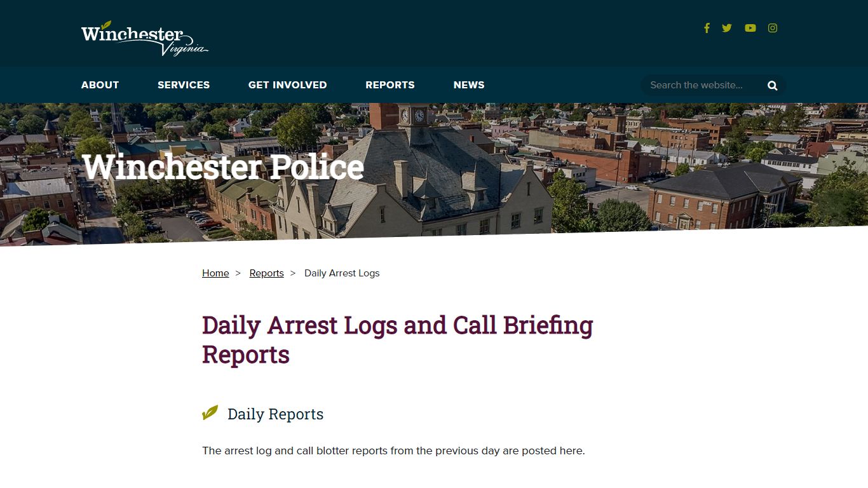Open the Services menu

tap(184, 85)
